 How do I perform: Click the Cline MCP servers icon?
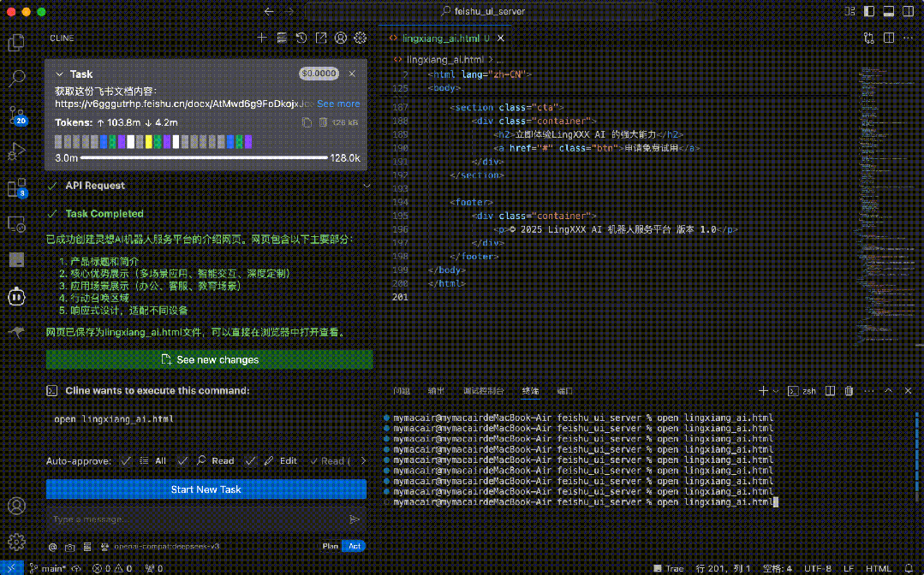tap(282, 38)
